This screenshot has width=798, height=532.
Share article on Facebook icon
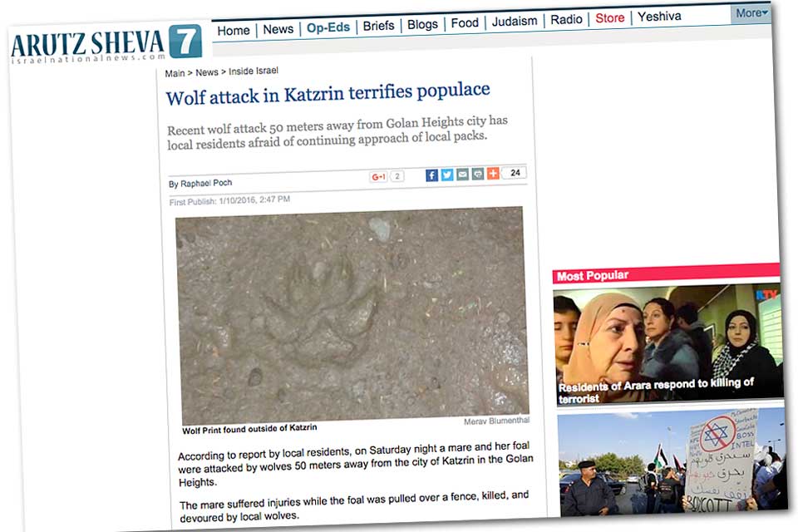431,175
